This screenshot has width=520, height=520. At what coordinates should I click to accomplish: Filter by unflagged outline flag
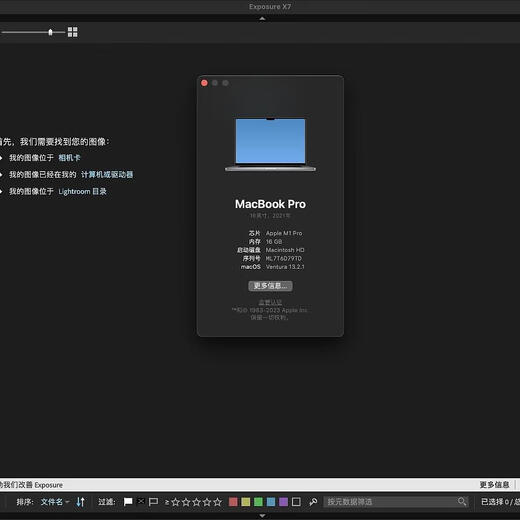point(153,502)
